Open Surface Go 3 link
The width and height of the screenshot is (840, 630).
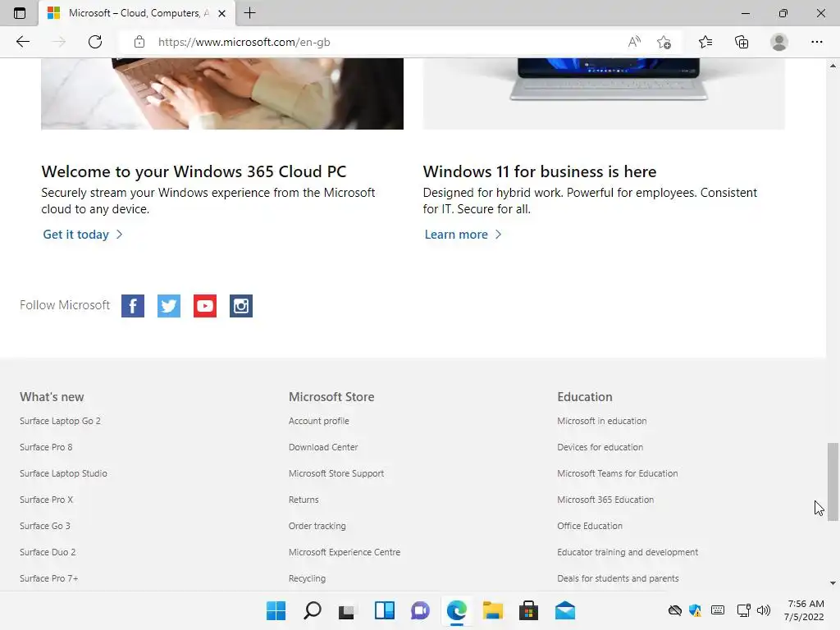pos(45,526)
